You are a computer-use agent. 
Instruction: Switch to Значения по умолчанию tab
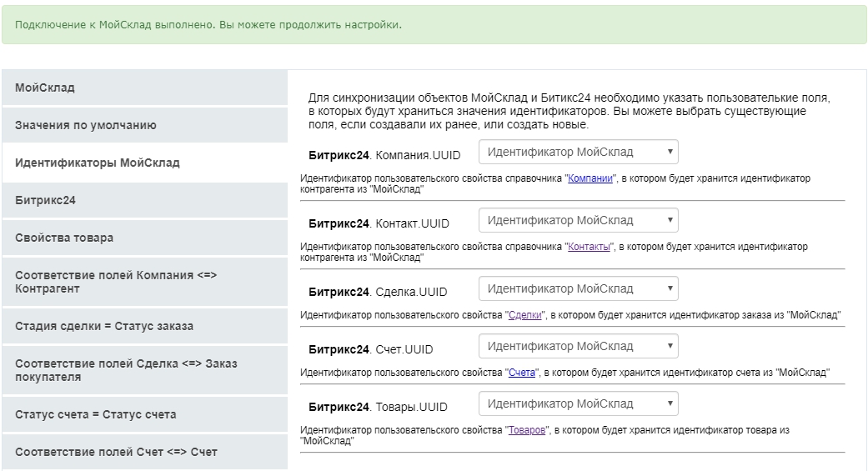[86, 125]
